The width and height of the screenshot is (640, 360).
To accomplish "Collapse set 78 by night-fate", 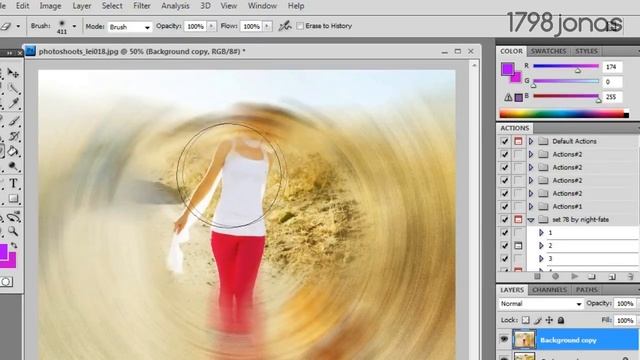I will 531,220.
